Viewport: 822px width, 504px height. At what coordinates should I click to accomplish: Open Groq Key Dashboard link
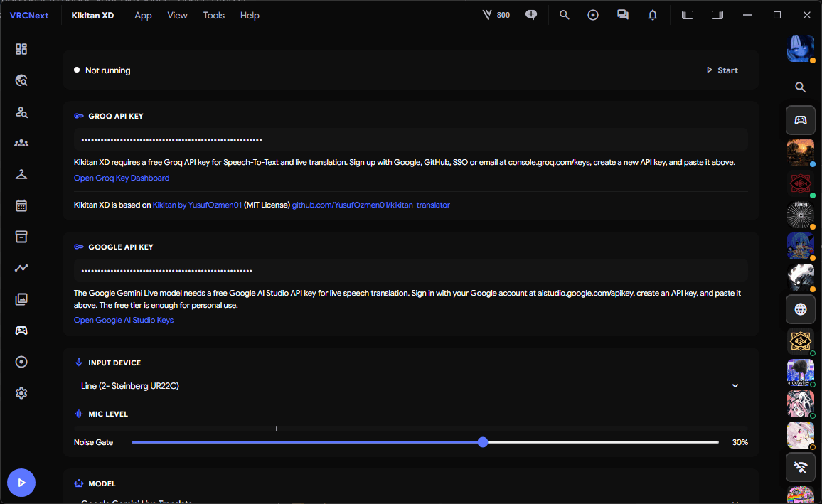pos(122,178)
